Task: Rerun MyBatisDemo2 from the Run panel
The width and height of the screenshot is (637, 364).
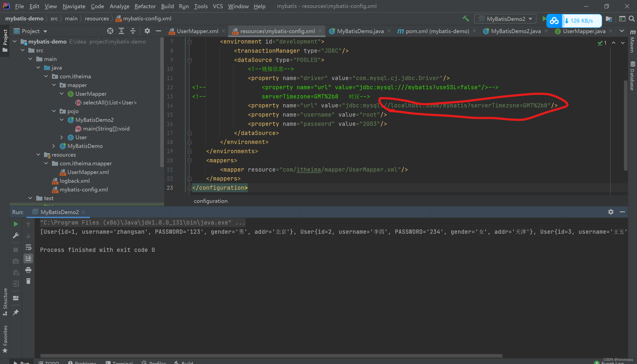Action: pos(16,224)
